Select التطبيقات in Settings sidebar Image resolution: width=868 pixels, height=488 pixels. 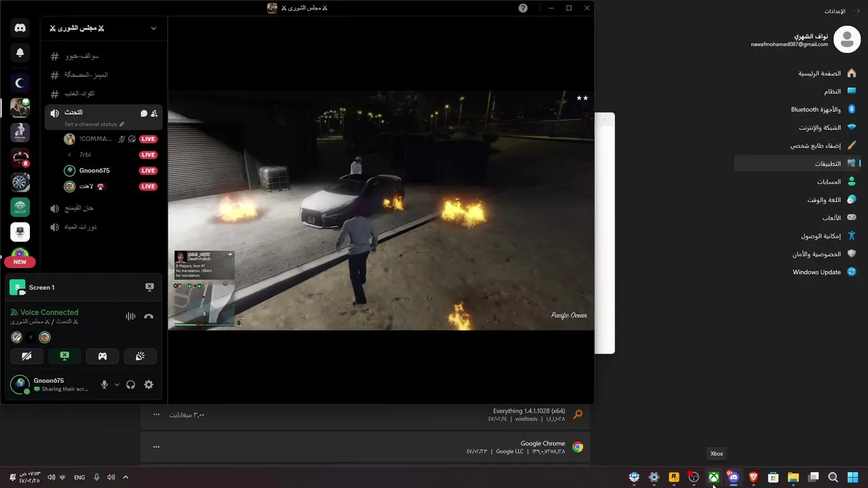click(797, 163)
